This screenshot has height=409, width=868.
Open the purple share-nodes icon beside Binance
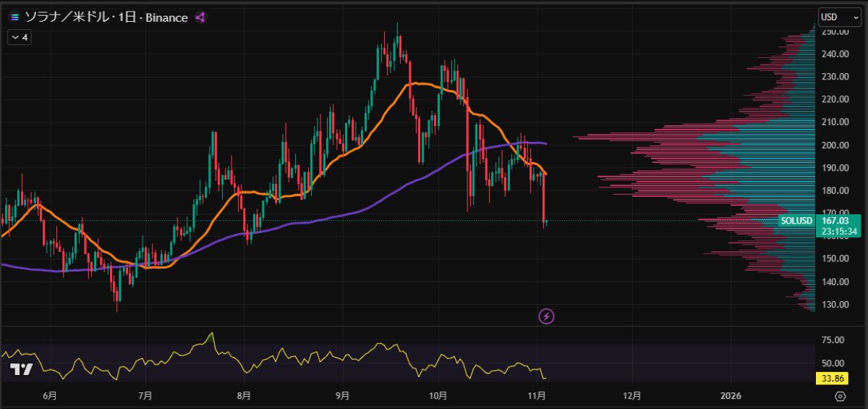point(201,17)
